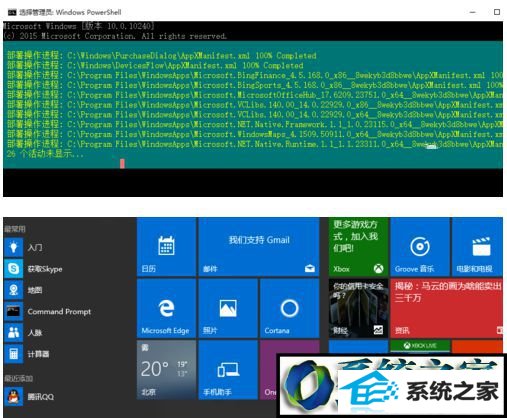This screenshot has width=507, height=418.
Task: Click the 入门 label text
Action: coord(35,247)
